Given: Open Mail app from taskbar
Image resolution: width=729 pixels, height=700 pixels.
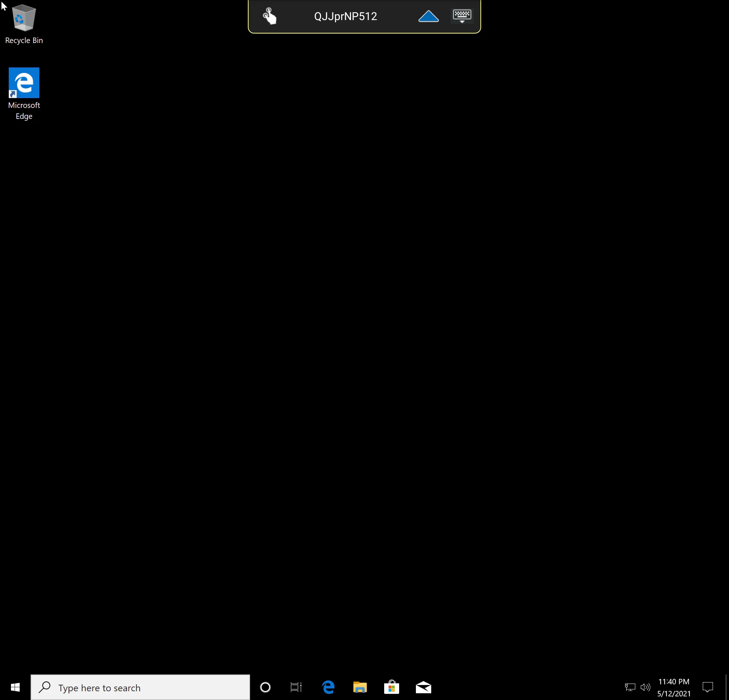Looking at the screenshot, I should 424,687.
